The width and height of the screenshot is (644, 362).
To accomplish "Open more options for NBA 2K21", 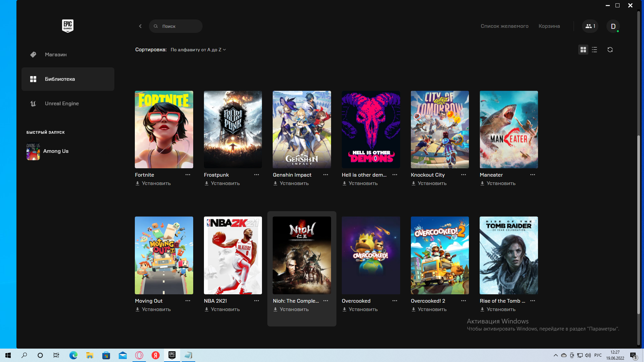I will 257,301.
